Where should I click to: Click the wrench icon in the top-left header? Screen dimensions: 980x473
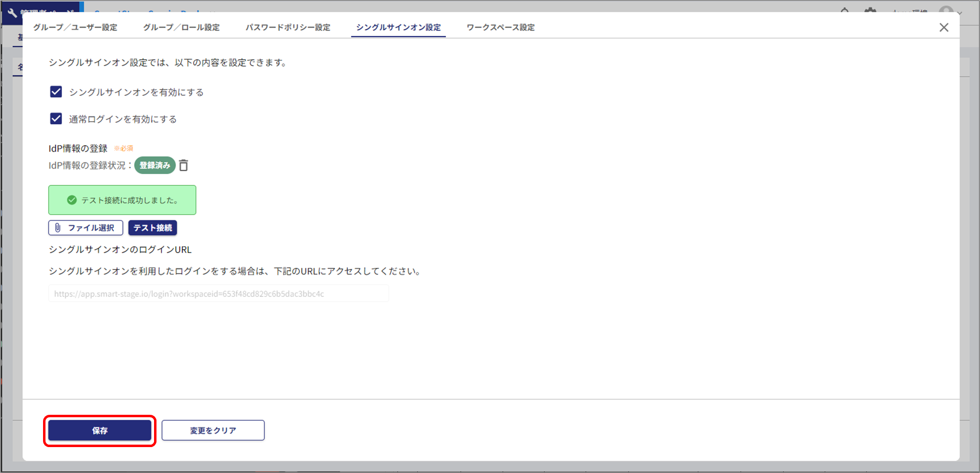12,12
